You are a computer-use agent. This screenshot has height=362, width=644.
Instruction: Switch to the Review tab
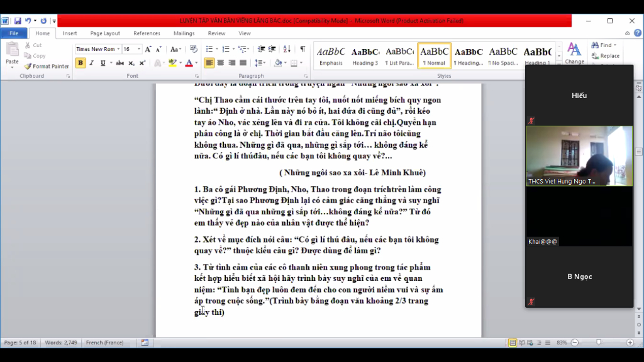click(x=216, y=33)
